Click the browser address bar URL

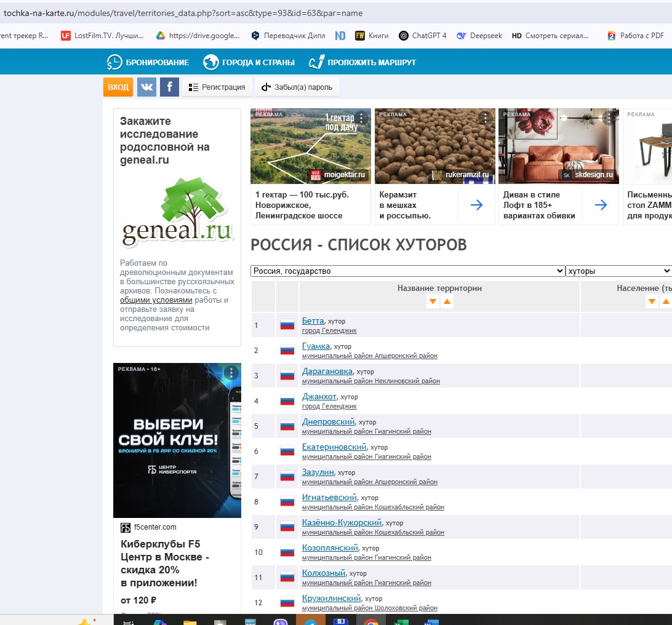tap(183, 14)
